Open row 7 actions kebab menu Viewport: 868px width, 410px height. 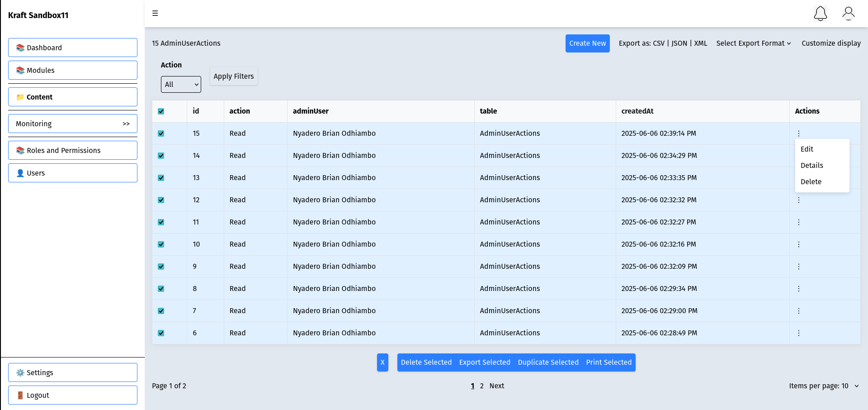799,311
